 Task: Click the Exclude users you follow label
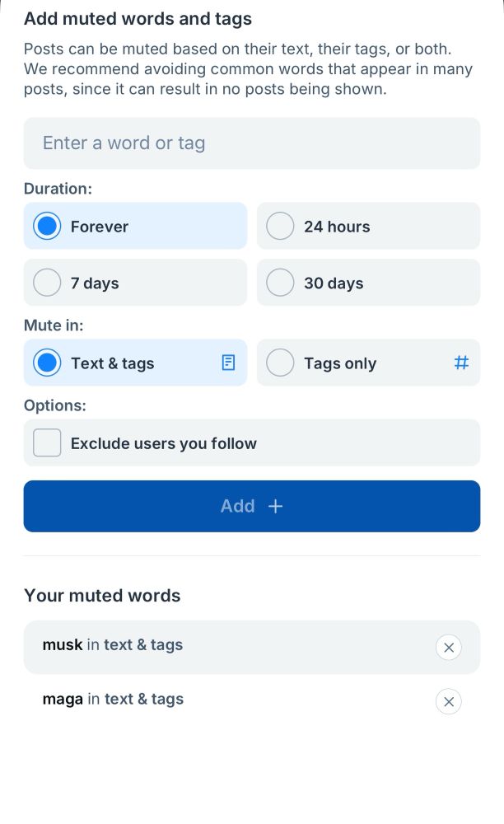(164, 443)
